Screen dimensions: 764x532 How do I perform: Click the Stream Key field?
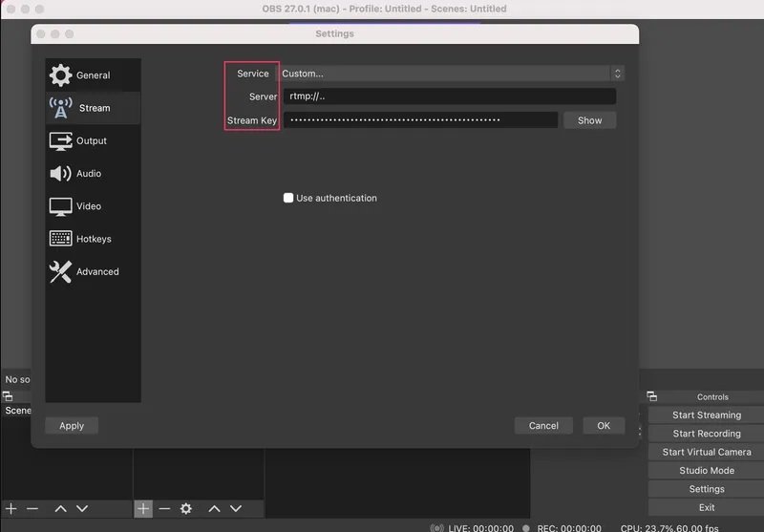(420, 120)
